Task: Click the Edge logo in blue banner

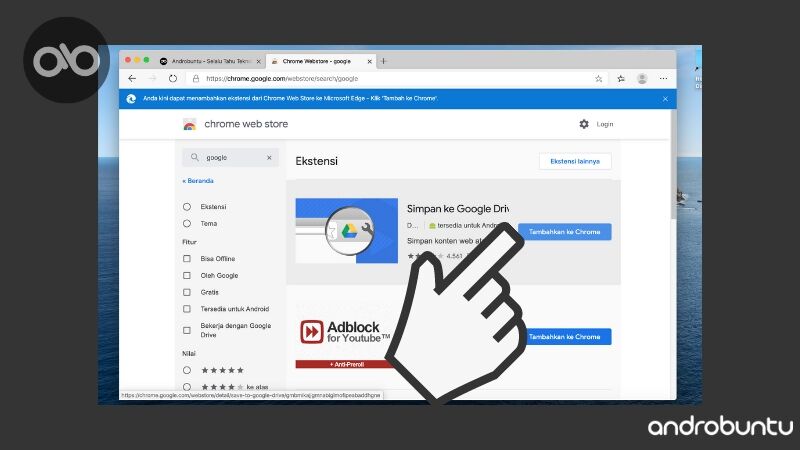Action: pos(131,98)
